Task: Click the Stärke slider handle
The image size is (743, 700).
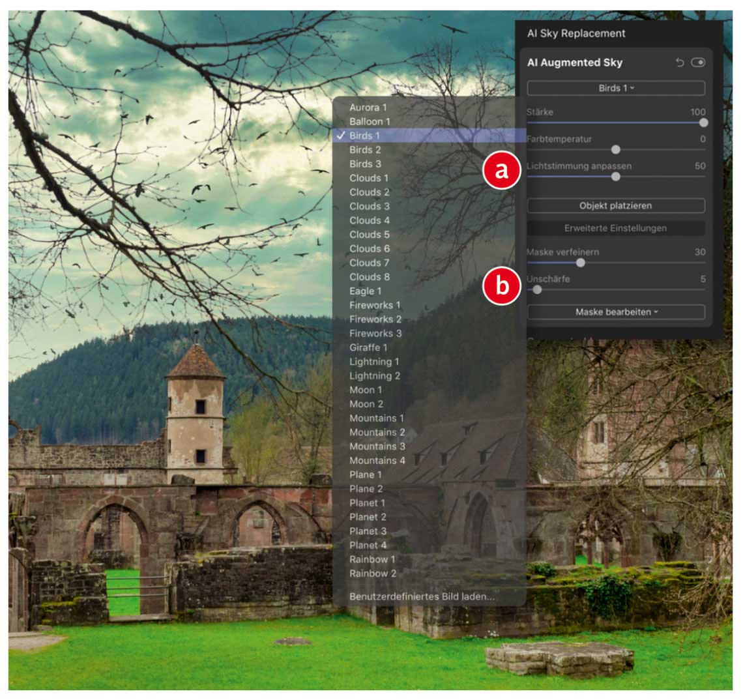Action: (703, 123)
